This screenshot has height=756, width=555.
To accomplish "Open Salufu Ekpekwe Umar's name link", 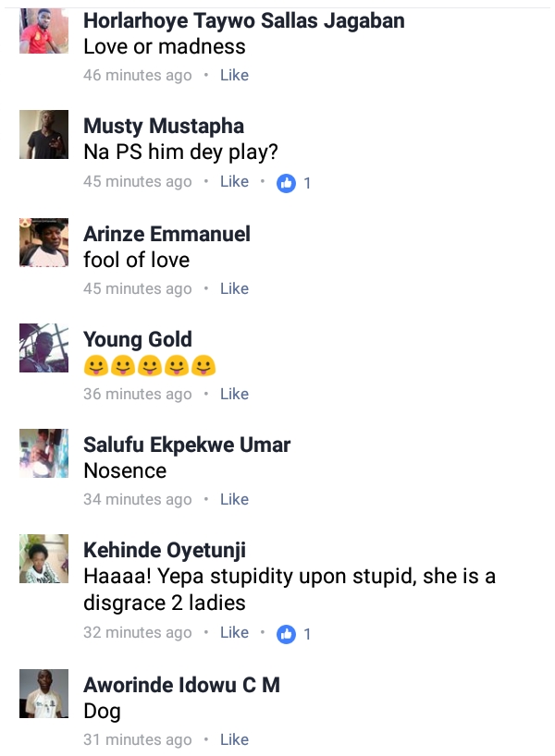I will 187,445.
